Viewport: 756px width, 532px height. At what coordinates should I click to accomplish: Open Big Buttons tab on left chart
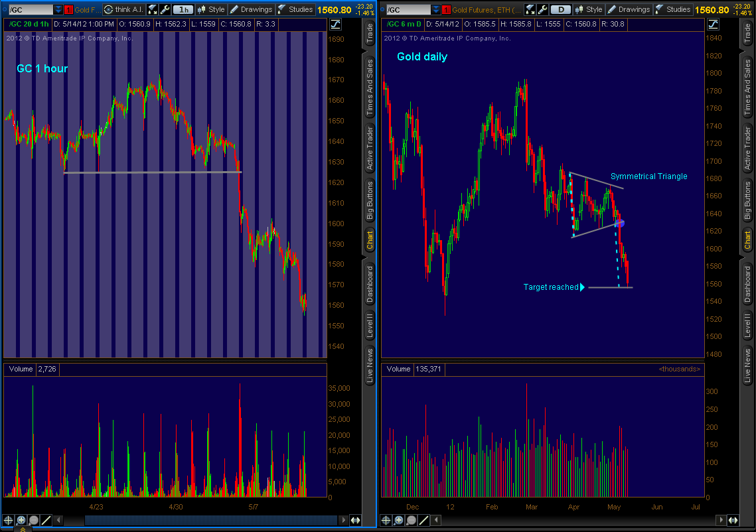tap(370, 201)
